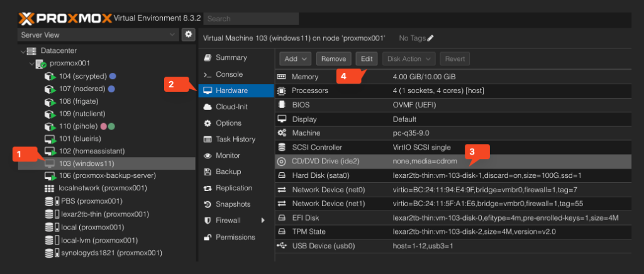This screenshot has width=644, height=274.
Task: Click the Proxmox logo
Action: pyautogui.click(x=65, y=18)
